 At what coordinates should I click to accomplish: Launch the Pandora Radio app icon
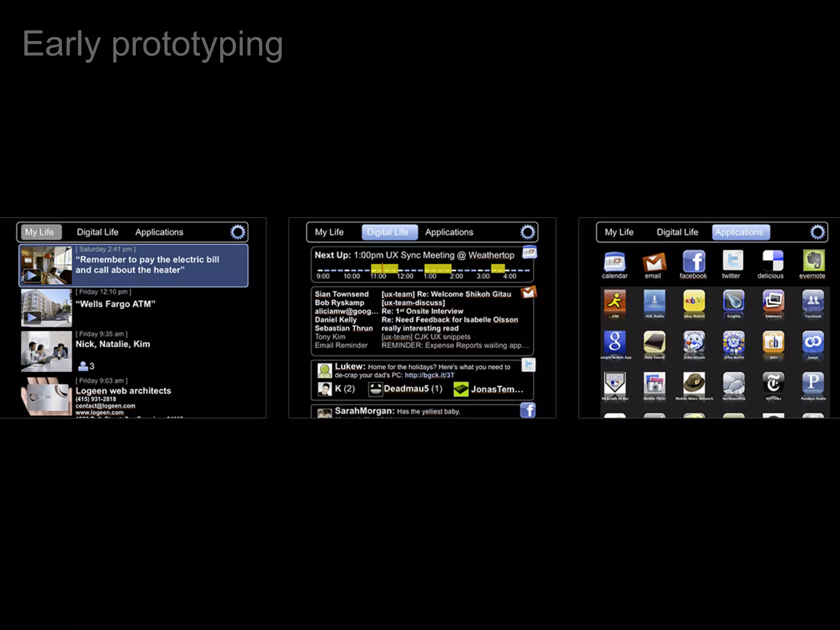(x=813, y=383)
